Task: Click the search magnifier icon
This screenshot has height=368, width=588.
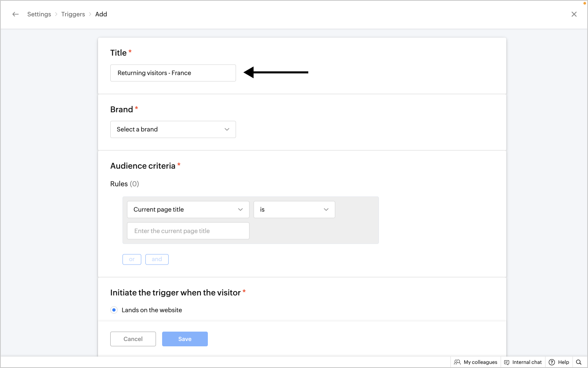Action: click(579, 362)
